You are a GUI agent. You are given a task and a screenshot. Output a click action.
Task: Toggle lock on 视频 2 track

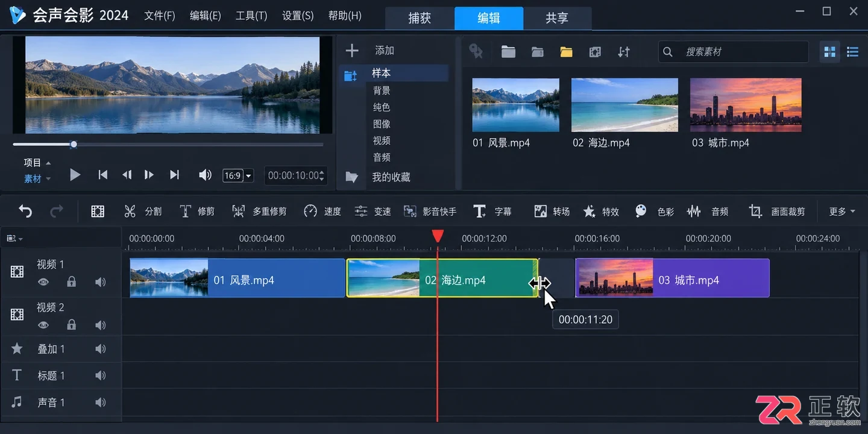click(72, 325)
